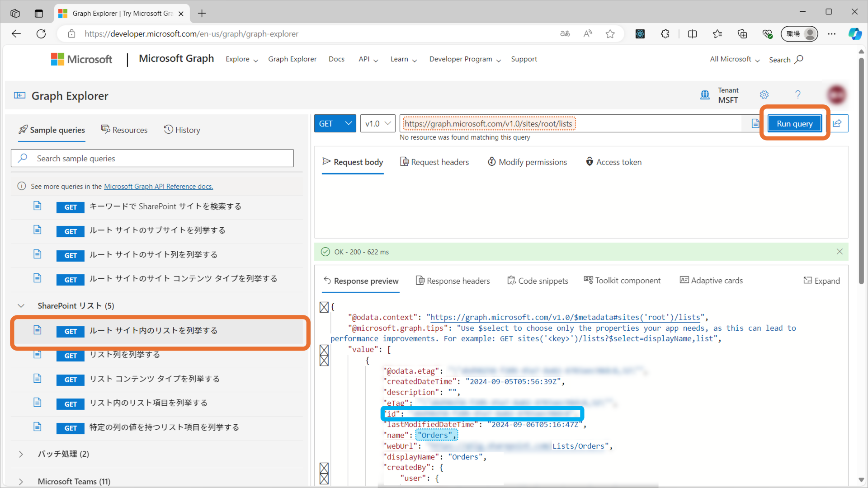Click the query URL input field
The width and height of the screenshot is (868, 488).
click(x=571, y=123)
